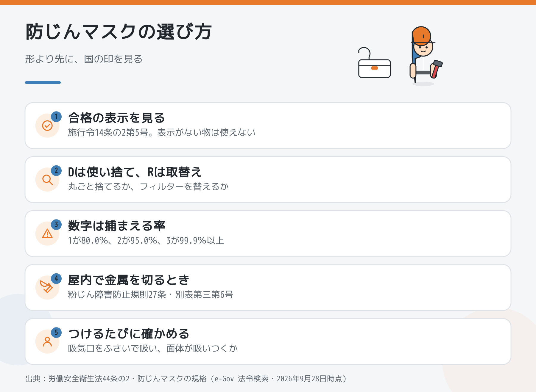Click the flashlight icon beside 屋内で金属を切るとき
This screenshot has width=536, height=392.
point(46,287)
